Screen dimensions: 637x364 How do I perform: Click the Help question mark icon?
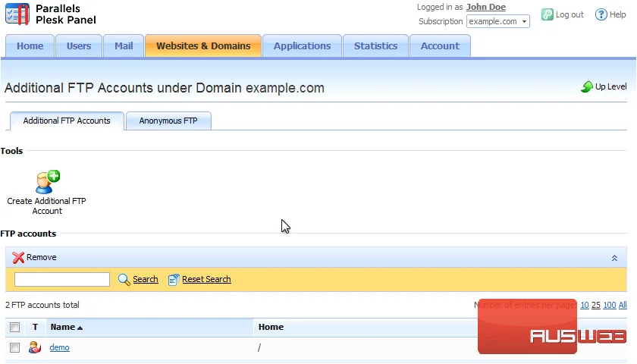pyautogui.click(x=601, y=14)
